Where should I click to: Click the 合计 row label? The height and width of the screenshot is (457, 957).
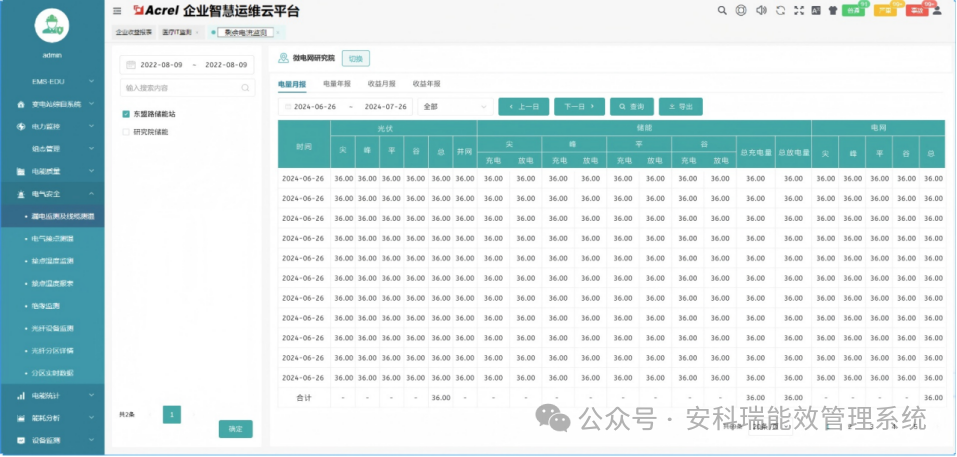coord(304,398)
